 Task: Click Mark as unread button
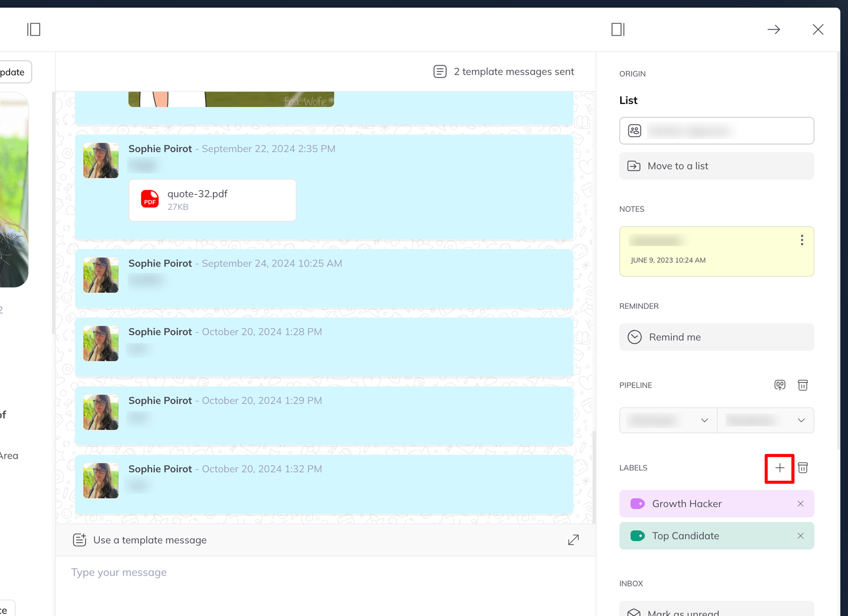(x=717, y=609)
